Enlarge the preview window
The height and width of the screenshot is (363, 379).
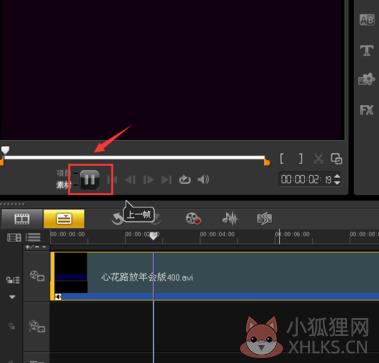tap(336, 159)
